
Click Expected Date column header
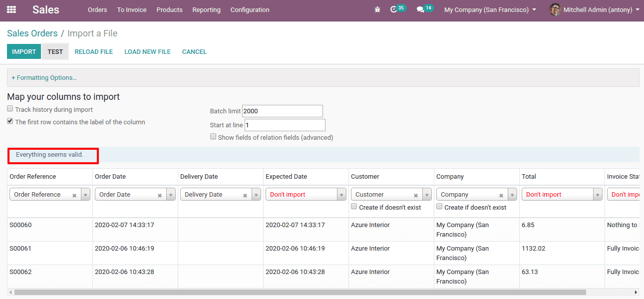tap(286, 177)
